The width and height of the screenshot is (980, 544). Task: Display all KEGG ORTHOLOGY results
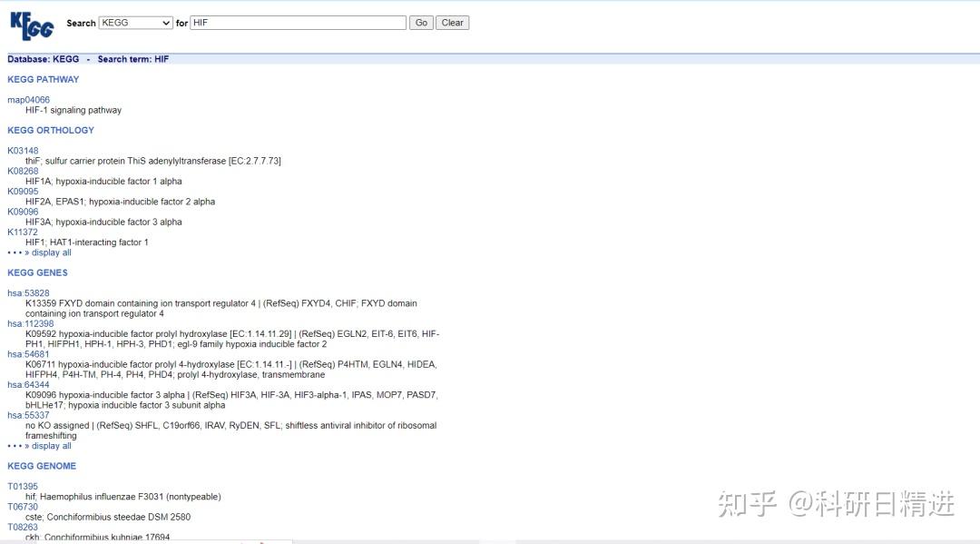coord(51,252)
